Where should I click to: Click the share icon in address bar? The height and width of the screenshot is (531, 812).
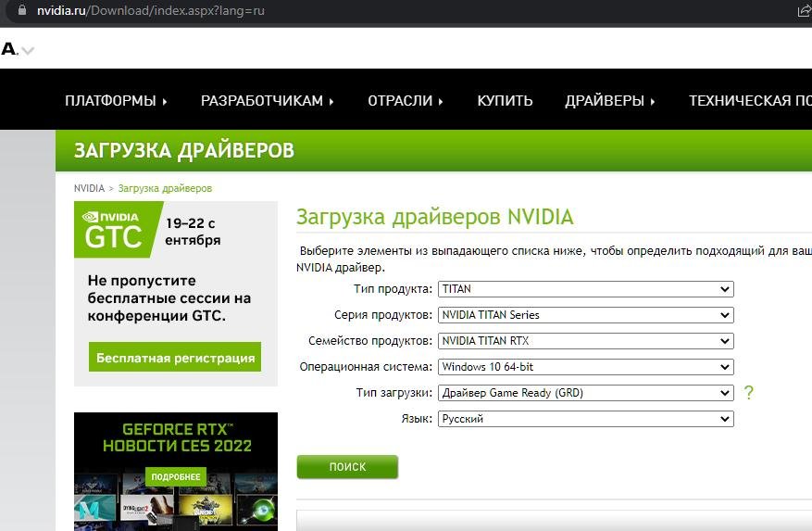[x=805, y=10]
